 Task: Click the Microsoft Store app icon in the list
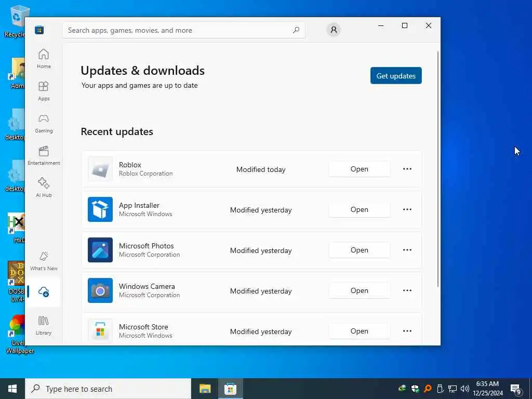pyautogui.click(x=100, y=331)
